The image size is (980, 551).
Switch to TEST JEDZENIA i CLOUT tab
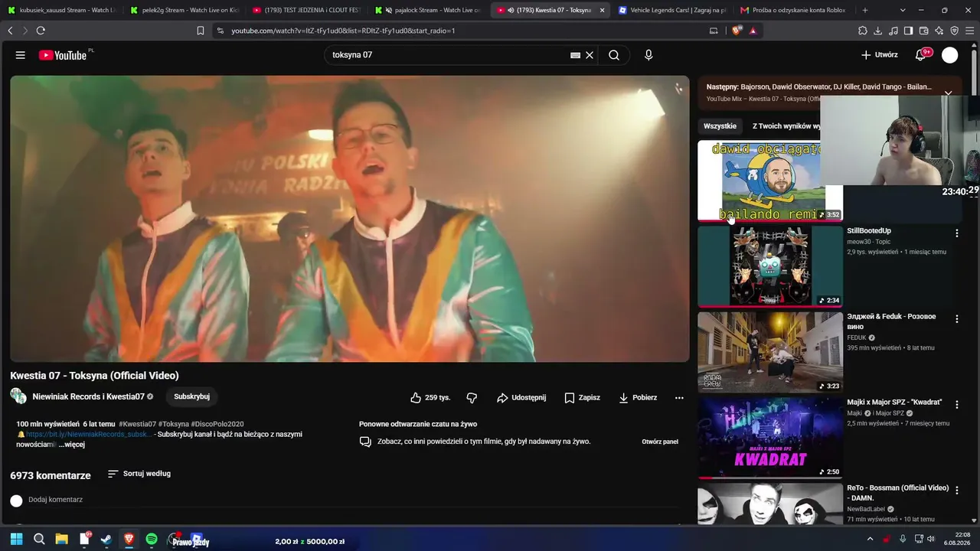[x=306, y=10]
